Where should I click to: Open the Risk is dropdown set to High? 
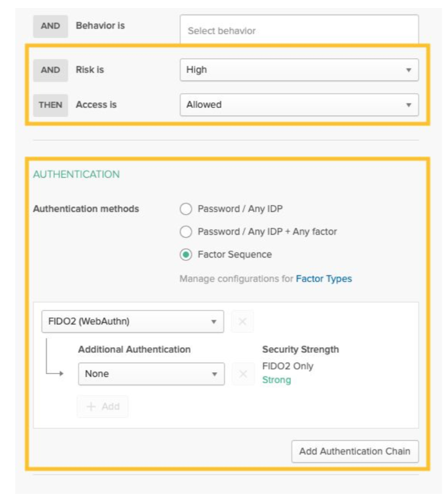point(299,70)
